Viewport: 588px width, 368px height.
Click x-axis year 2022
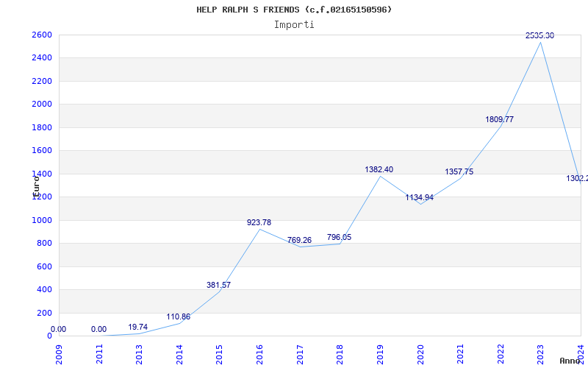[x=501, y=355]
